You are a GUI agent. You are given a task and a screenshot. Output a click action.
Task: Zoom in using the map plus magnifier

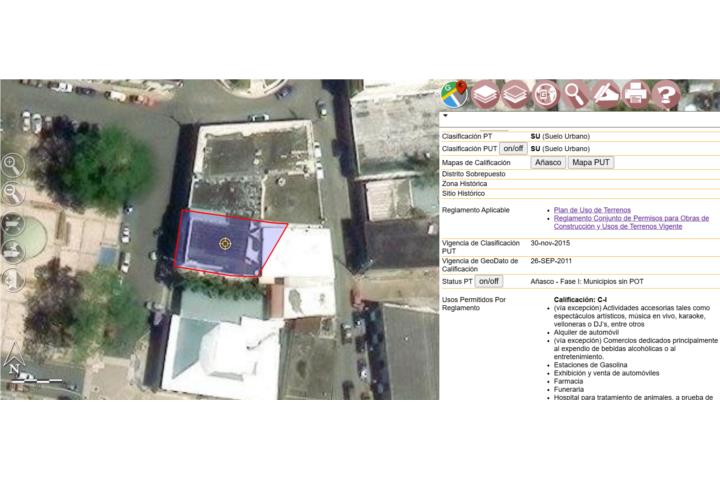pos(12,165)
